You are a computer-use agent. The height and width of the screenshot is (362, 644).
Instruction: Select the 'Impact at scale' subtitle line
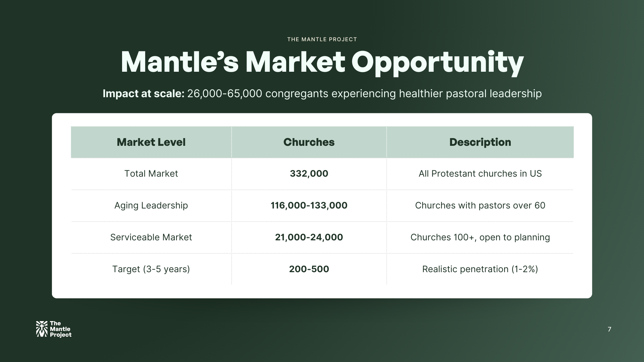click(322, 94)
